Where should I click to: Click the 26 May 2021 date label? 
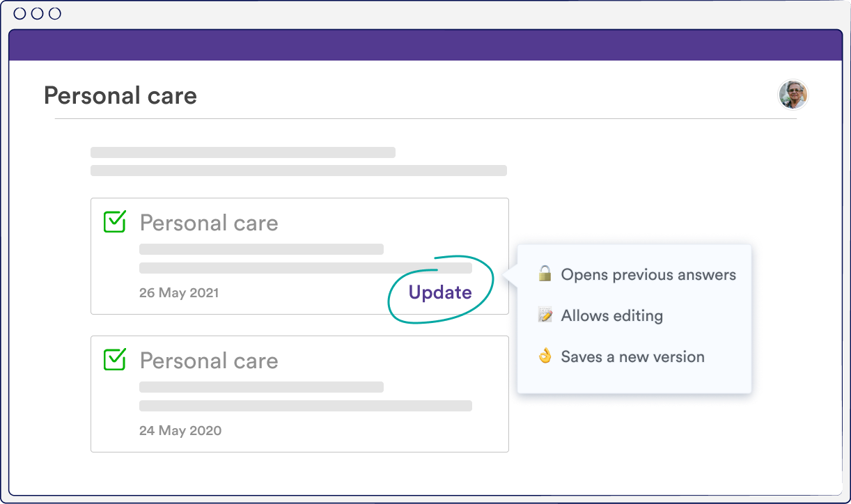coord(179,293)
